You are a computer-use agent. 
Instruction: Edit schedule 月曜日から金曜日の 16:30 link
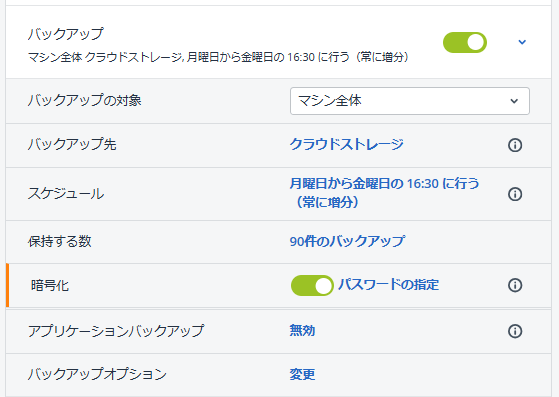384,193
